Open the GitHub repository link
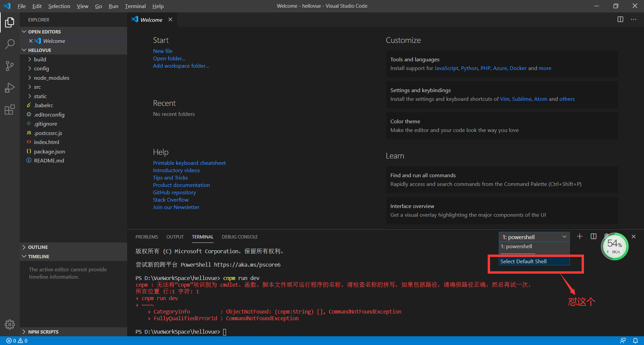 click(x=174, y=192)
